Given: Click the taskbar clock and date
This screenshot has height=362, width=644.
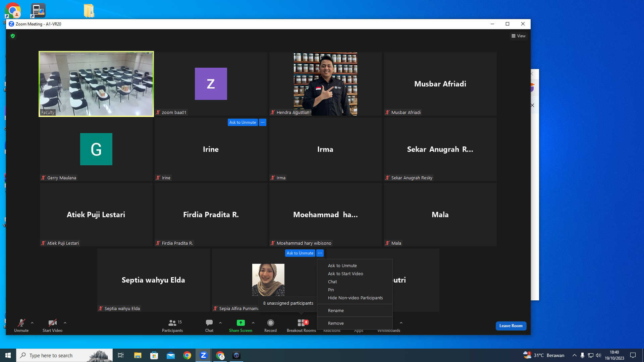Looking at the screenshot, I should click(614, 355).
